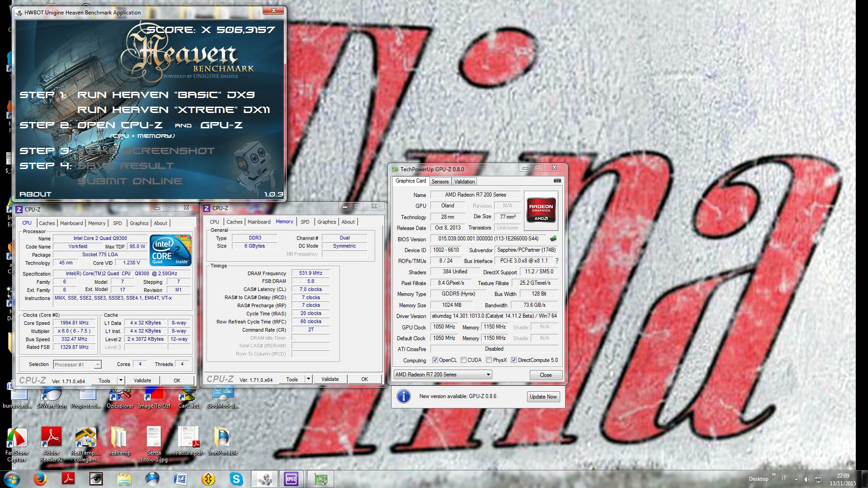Open the AMD Radeon R7 200 Series dropdown
868x488 pixels.
tap(443, 375)
